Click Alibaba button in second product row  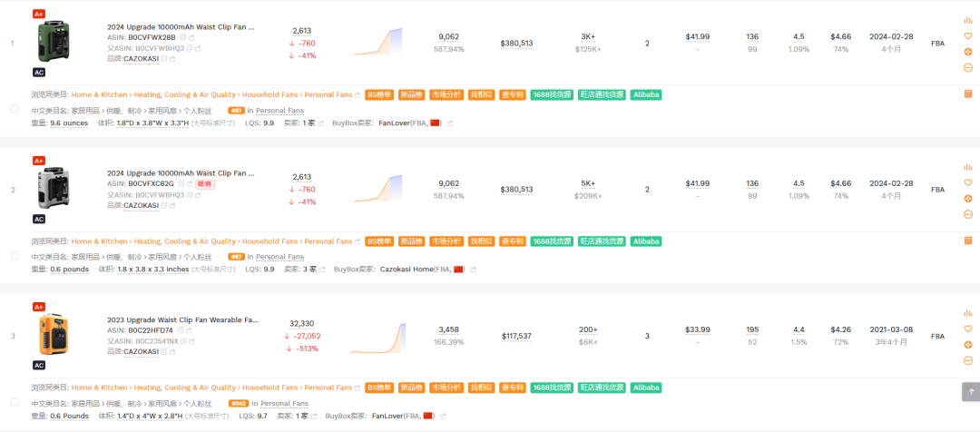[x=645, y=241]
